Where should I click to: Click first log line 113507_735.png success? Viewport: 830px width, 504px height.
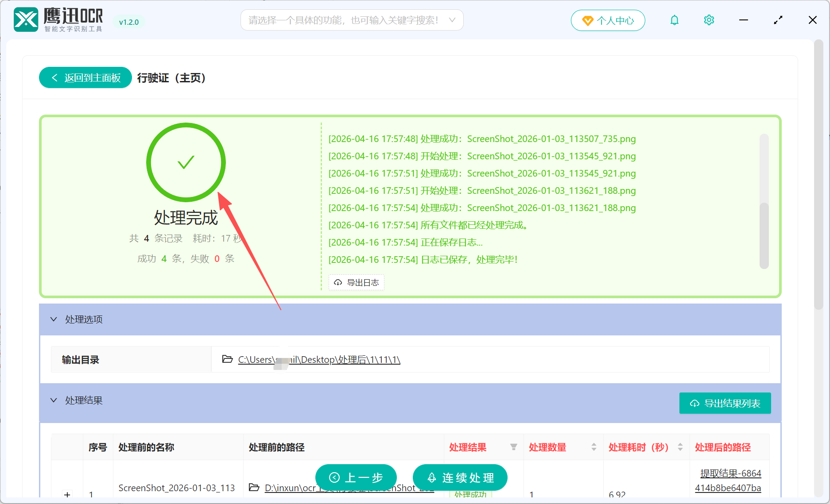[x=482, y=139]
